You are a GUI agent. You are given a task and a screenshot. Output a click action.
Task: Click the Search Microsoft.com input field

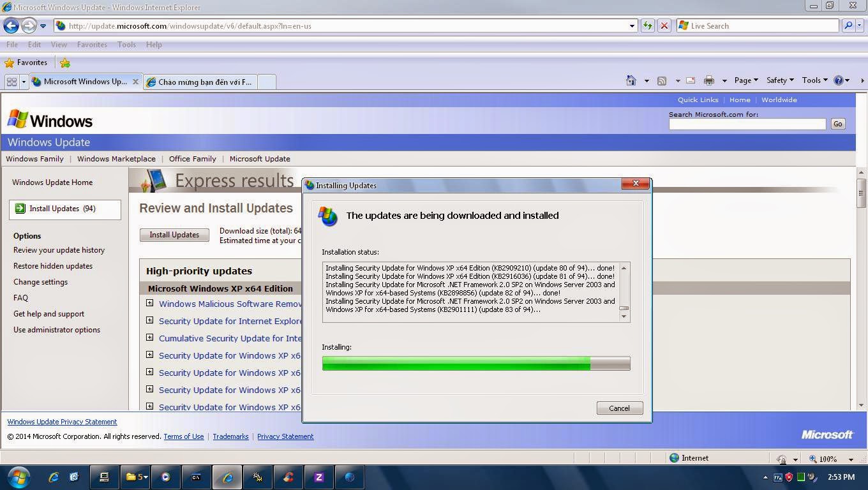point(747,124)
